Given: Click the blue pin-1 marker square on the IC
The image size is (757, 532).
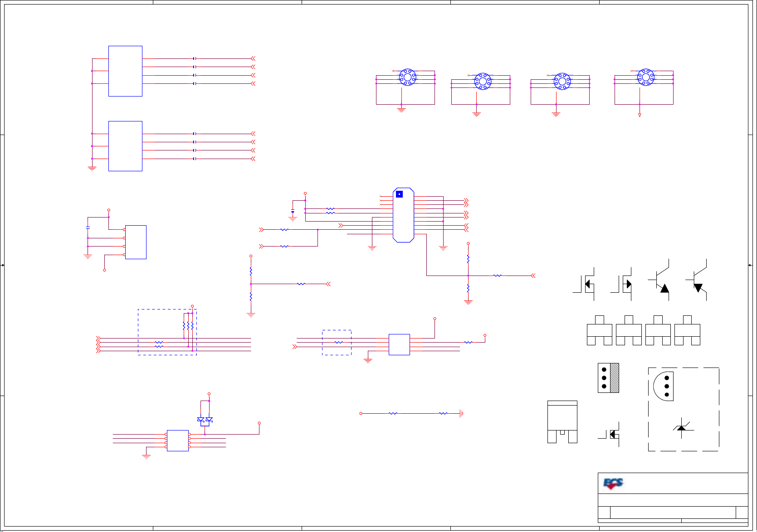Looking at the screenshot, I should pyautogui.click(x=399, y=194).
